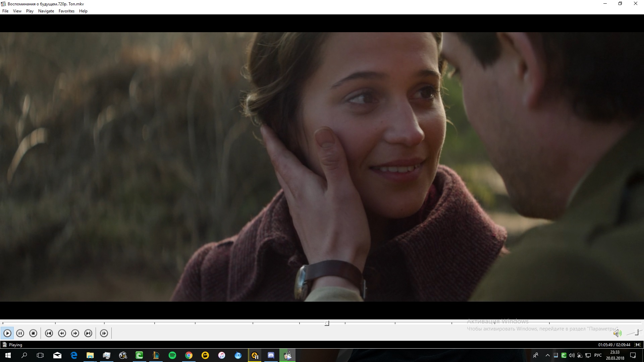Skip to previous chapter or file
The width and height of the screenshot is (644, 362).
(x=49, y=333)
